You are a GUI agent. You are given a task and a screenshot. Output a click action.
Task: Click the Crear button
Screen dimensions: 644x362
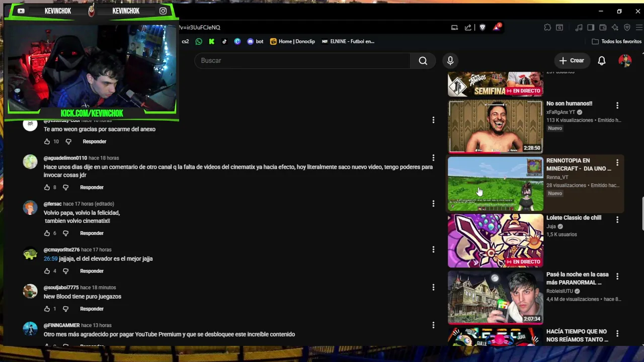[572, 60]
